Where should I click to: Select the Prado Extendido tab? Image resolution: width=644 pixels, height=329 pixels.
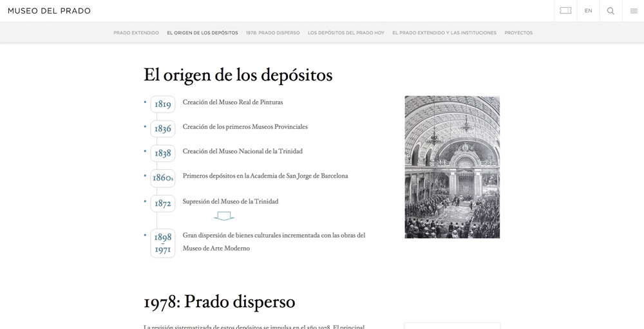tap(136, 33)
